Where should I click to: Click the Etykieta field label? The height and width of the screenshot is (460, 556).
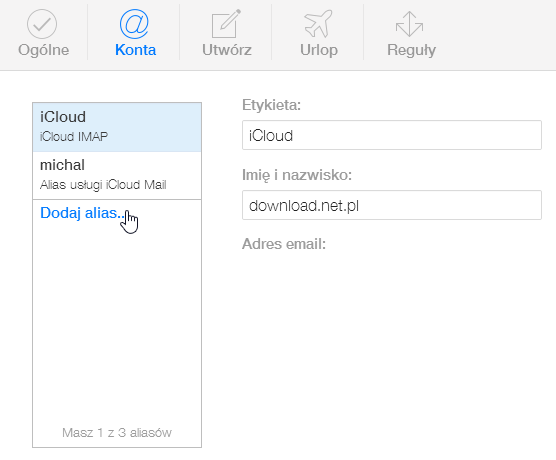(x=271, y=105)
